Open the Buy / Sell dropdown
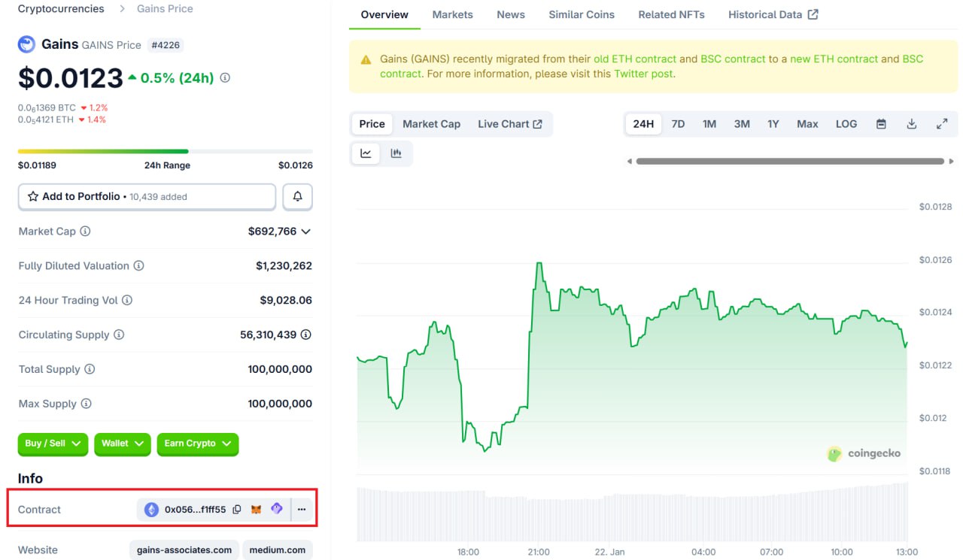The width and height of the screenshot is (963, 560). pos(53,444)
